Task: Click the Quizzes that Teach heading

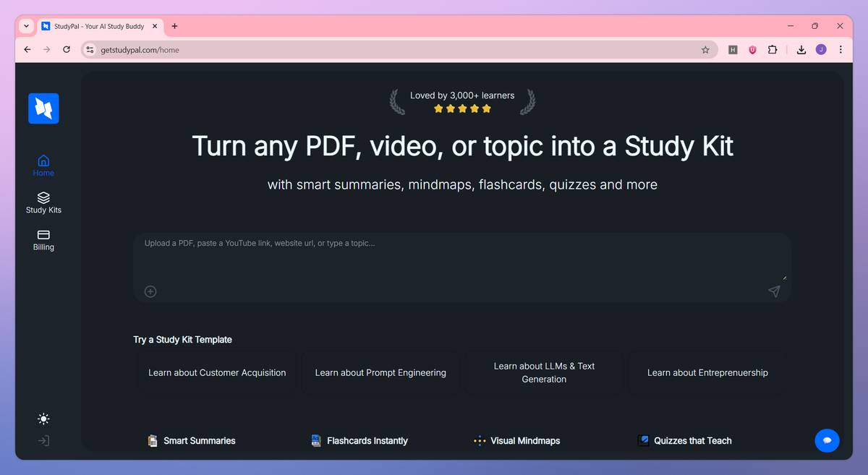Action: [693, 441]
